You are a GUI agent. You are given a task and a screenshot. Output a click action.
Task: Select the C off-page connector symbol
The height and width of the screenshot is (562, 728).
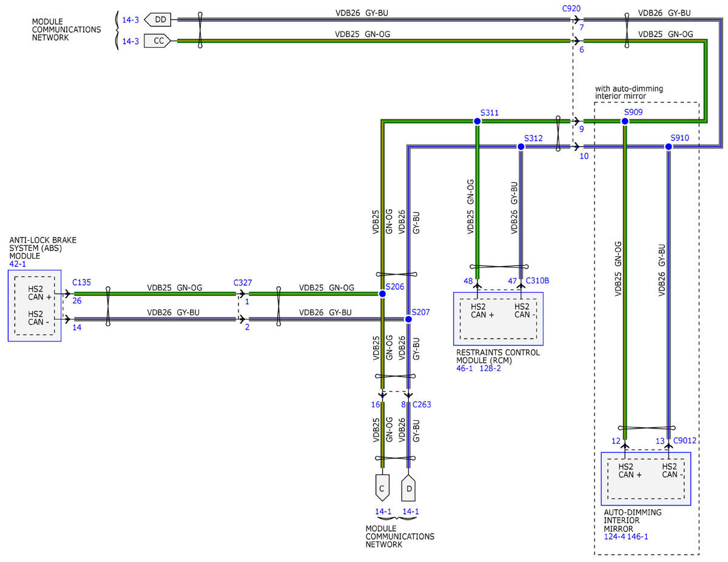[x=382, y=487]
